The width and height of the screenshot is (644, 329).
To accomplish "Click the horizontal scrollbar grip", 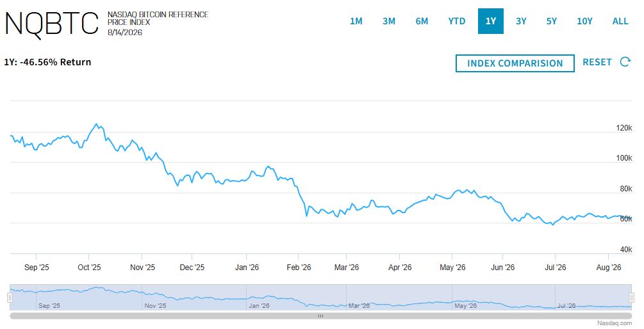I will (321, 316).
